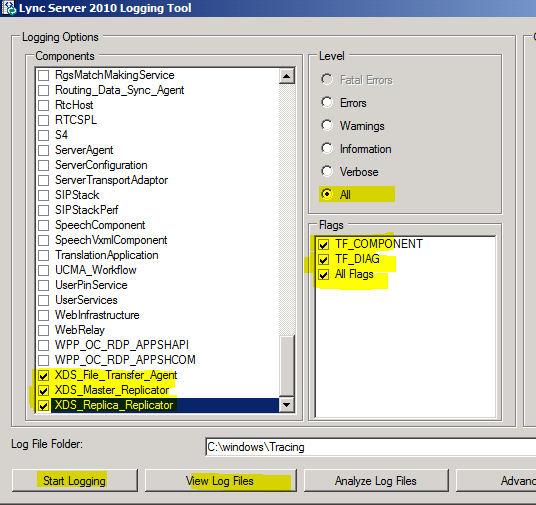Choose the Warnings level radio button

327,125
